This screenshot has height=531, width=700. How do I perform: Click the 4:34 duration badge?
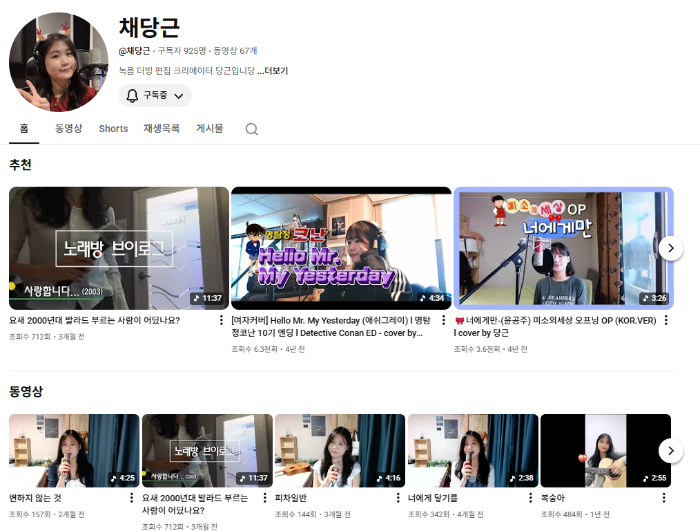432,298
